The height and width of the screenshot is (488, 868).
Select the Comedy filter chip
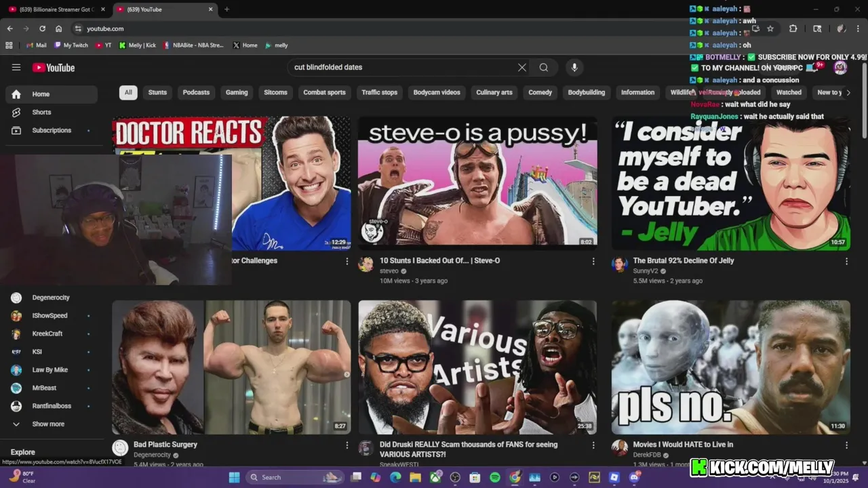(540, 92)
